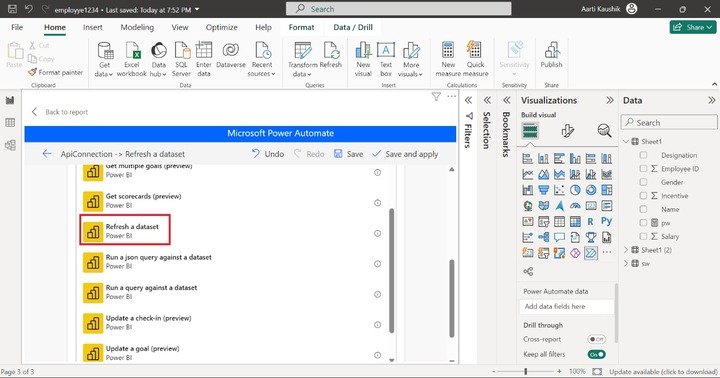Viewport: 720px width, 378px height.
Task: Collapse the Data pane
Action: pos(711,100)
